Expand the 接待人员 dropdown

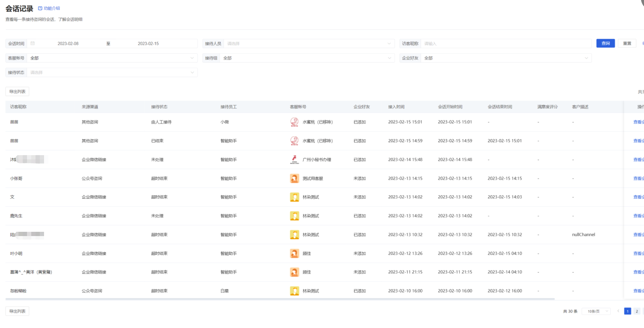coord(308,43)
